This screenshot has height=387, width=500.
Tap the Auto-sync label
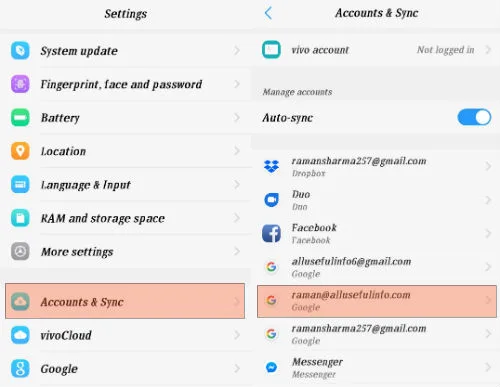coord(288,118)
